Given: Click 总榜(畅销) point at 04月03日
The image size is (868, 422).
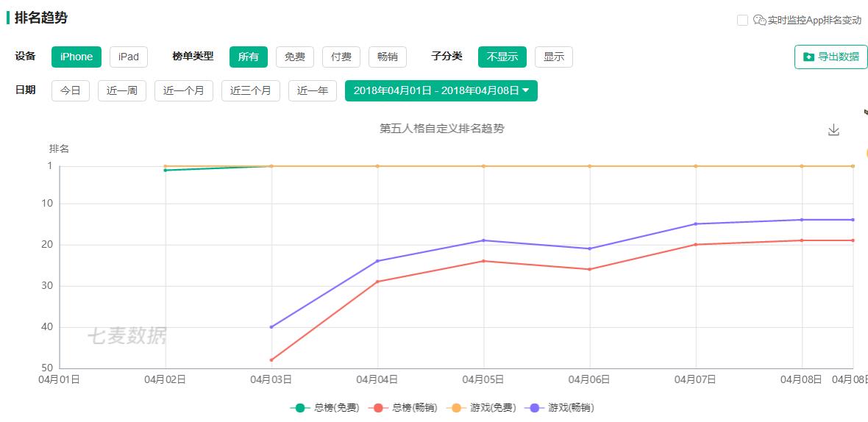Looking at the screenshot, I should point(271,360).
